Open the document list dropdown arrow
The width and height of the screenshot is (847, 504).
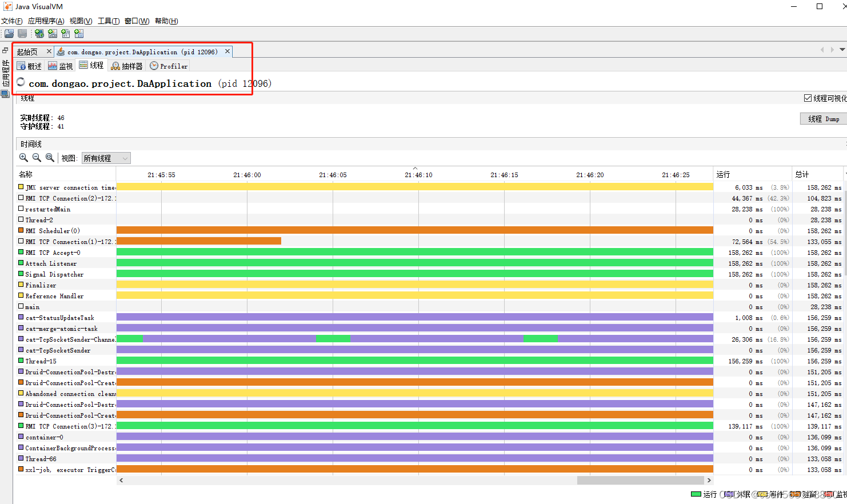pyautogui.click(x=842, y=50)
